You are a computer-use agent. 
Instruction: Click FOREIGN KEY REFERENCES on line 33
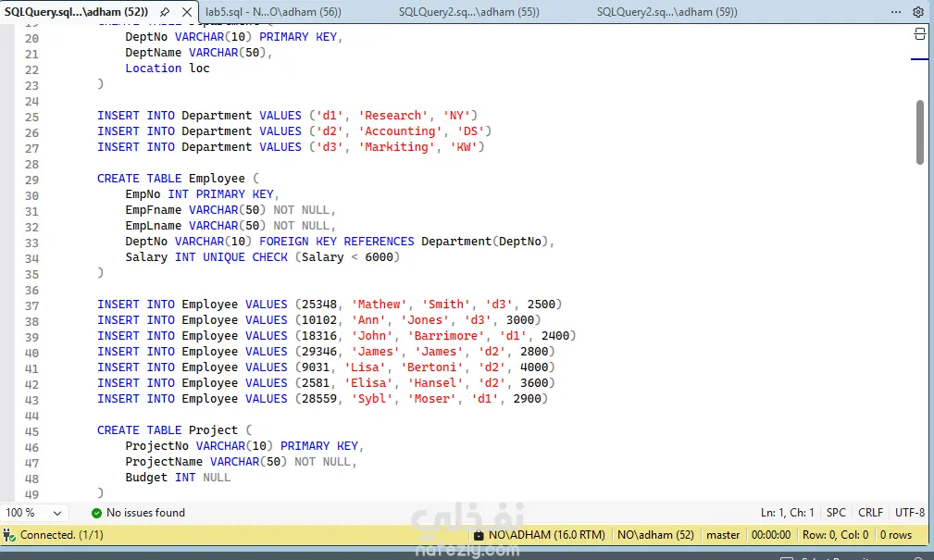[x=337, y=242]
